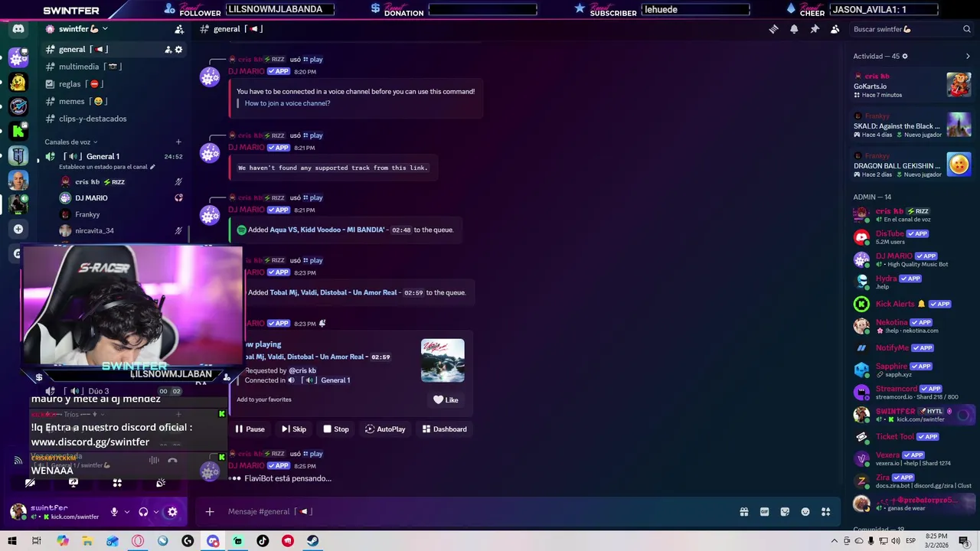Open the activities launcher voice icon
The width and height of the screenshot is (980, 551).
(x=117, y=483)
